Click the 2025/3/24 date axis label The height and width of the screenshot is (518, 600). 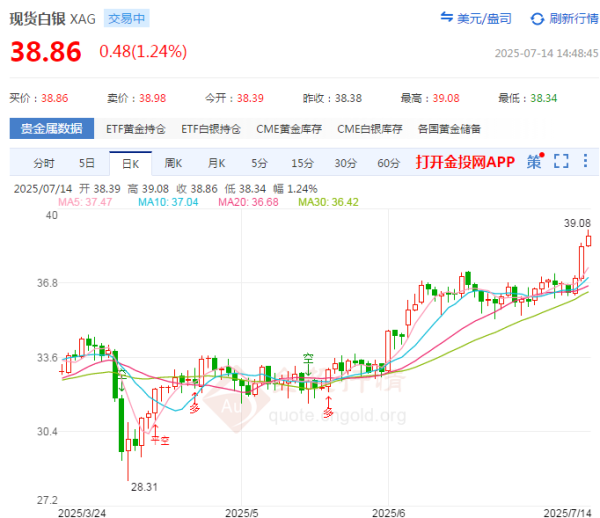coord(82,513)
